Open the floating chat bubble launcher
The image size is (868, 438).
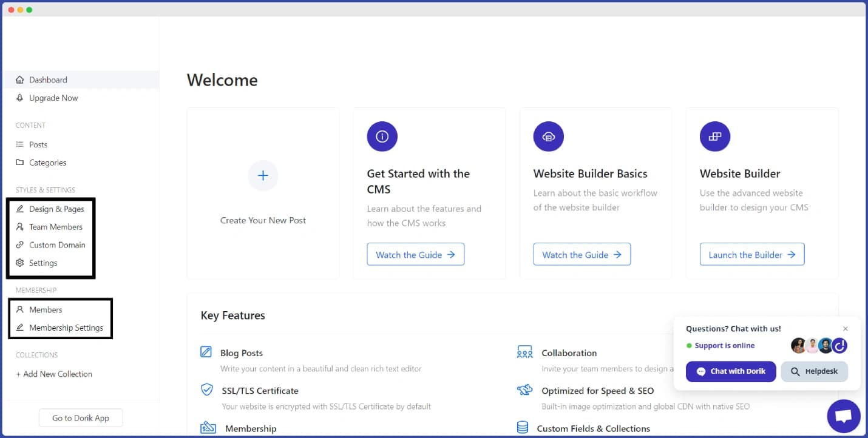(844, 416)
